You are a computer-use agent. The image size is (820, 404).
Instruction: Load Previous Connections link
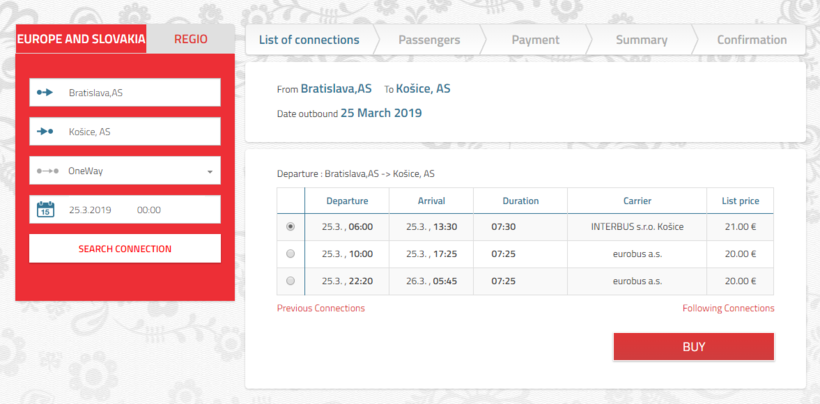point(321,308)
